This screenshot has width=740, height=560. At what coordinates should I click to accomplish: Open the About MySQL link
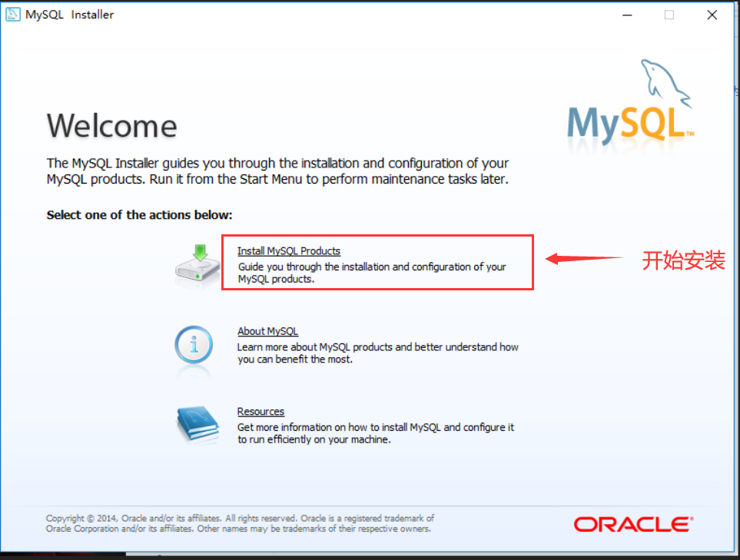coord(267,331)
